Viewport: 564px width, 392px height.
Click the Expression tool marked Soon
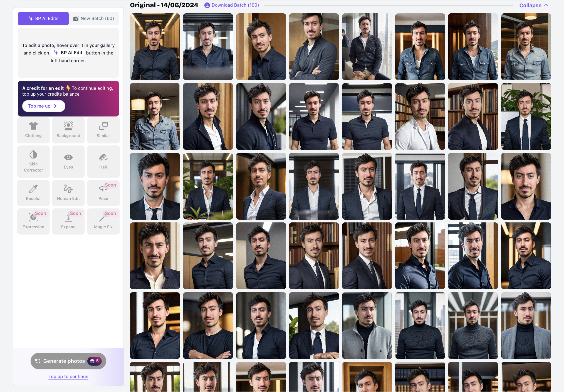33,221
